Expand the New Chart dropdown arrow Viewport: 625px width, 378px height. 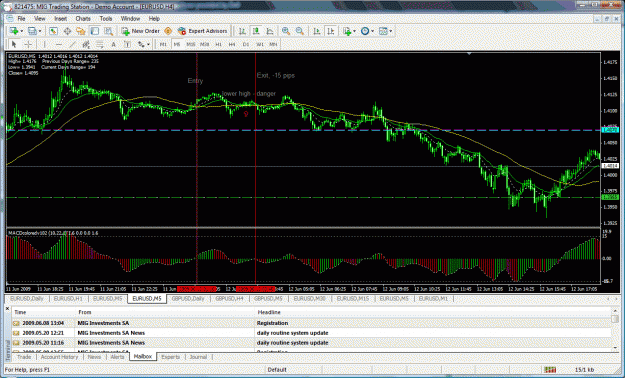pyautogui.click(x=22, y=31)
